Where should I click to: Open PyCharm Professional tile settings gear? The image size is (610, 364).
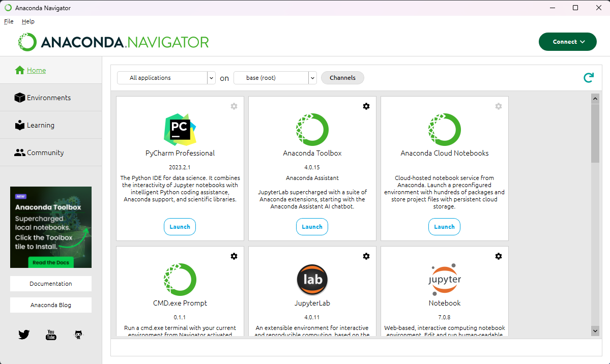(234, 106)
